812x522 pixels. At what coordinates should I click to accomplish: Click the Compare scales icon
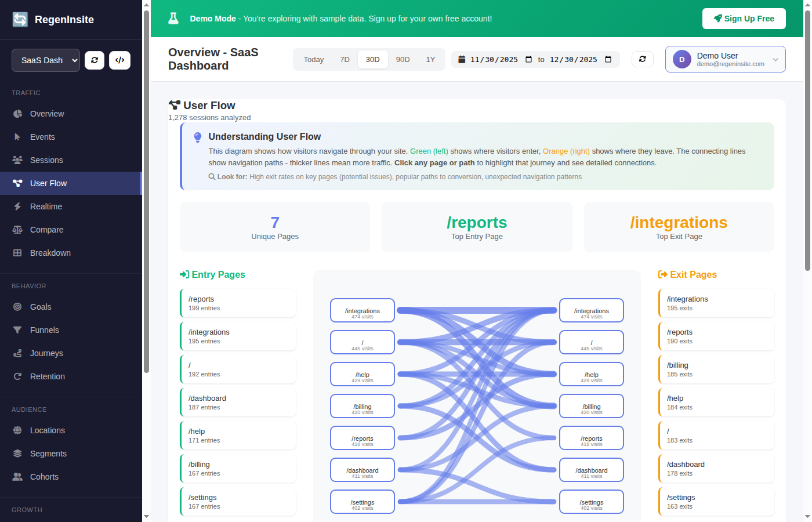coord(18,230)
